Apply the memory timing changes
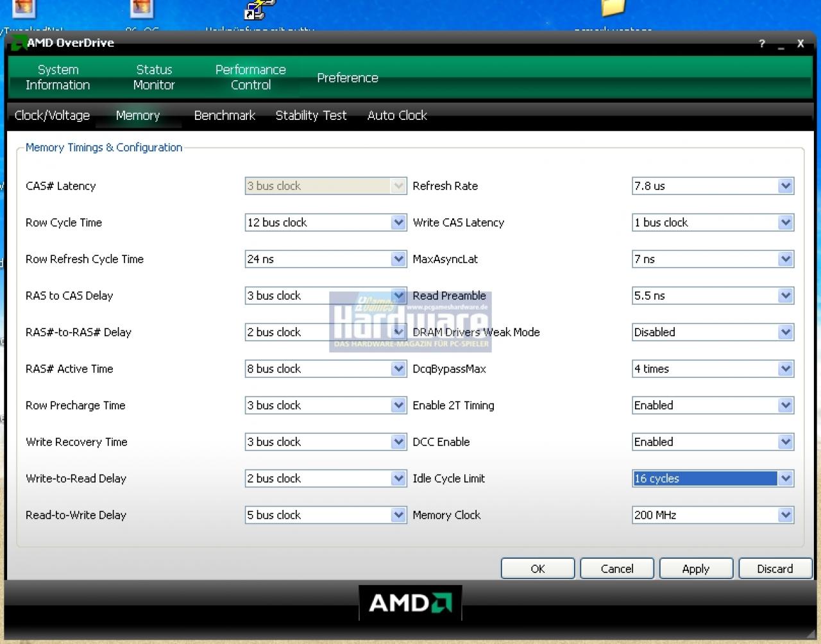The height and width of the screenshot is (644, 821). [696, 569]
